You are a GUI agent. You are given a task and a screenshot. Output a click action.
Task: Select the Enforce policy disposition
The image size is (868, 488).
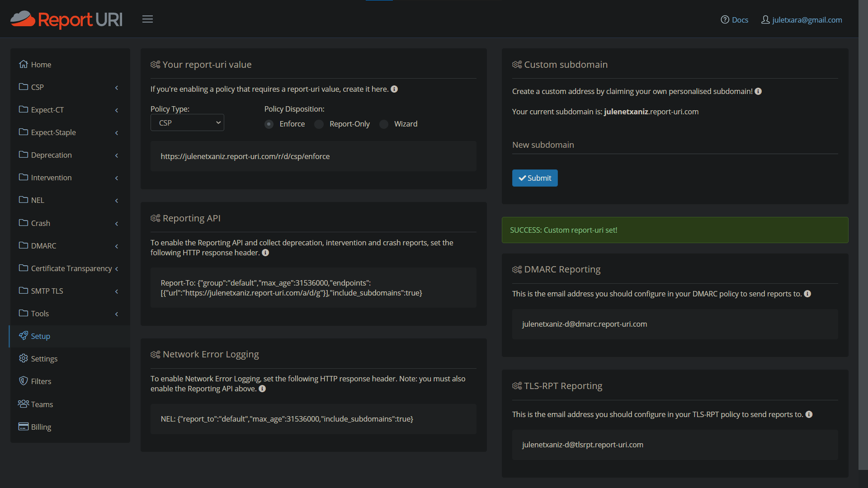coord(269,124)
